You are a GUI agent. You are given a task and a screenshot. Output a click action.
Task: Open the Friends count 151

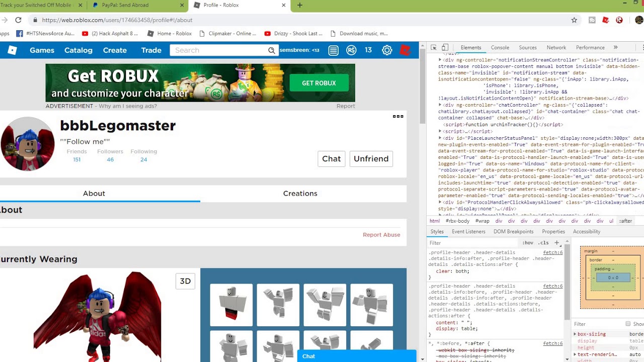76,159
